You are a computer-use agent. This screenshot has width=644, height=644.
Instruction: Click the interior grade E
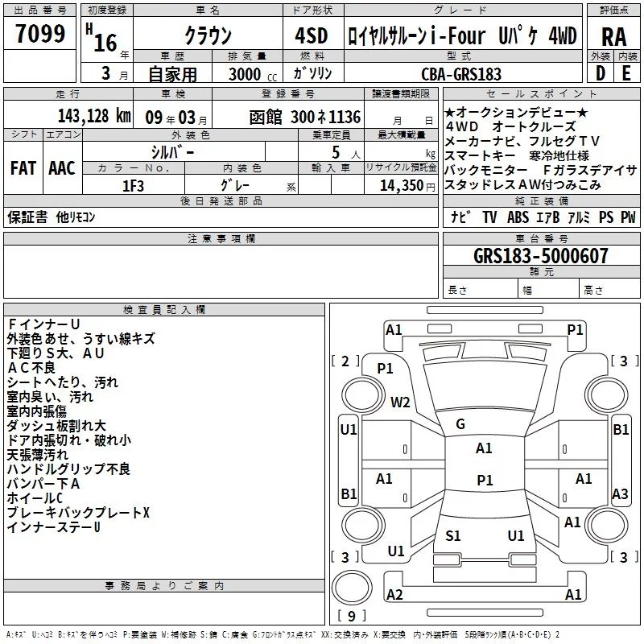pos(626,73)
